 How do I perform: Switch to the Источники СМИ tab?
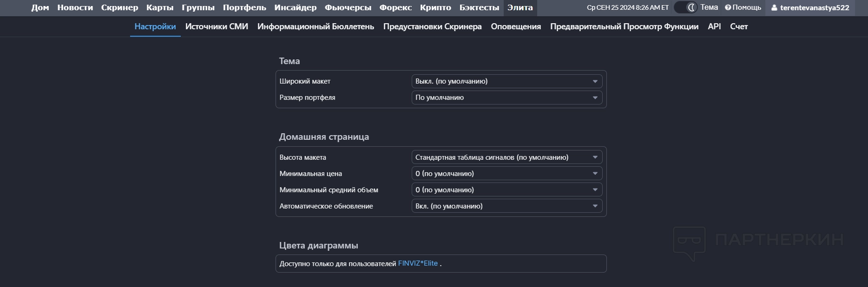coord(217,26)
